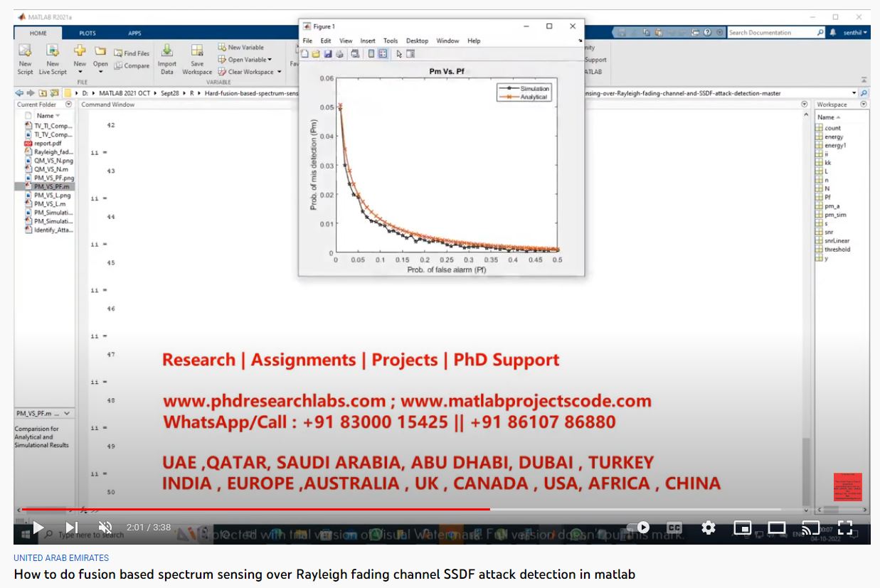The width and height of the screenshot is (880, 588).
Task: Toggle Insert Legend icon in Figure 1 toolbar
Action: pos(383,54)
